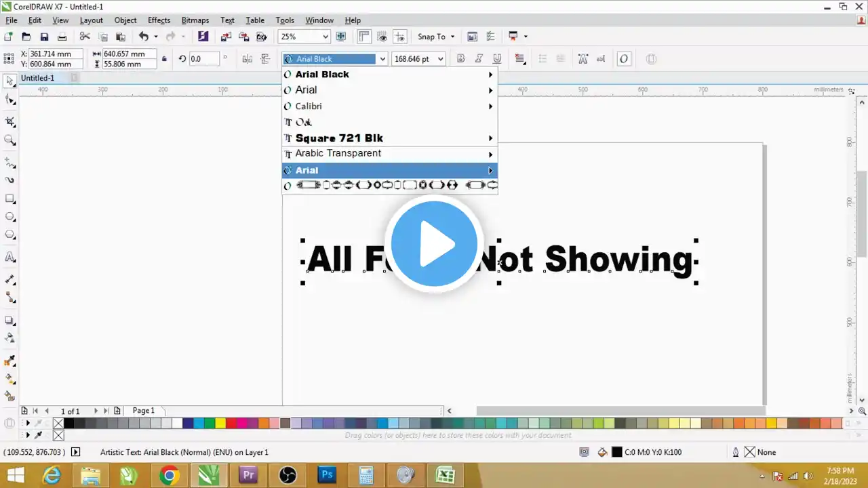Open a file with folder icon
This screenshot has width=868, height=488.
pos(26,37)
